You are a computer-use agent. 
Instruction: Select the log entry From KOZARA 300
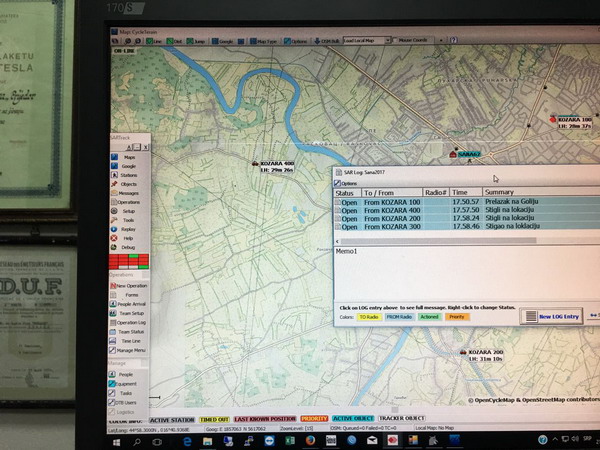467,227
